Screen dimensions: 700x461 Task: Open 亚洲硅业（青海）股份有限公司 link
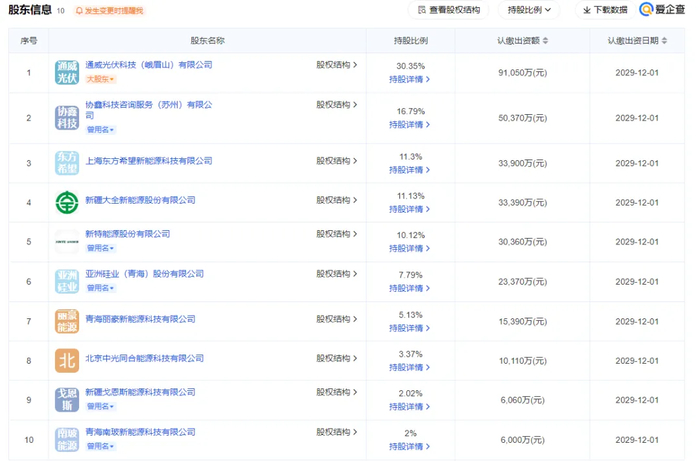pyautogui.click(x=145, y=274)
